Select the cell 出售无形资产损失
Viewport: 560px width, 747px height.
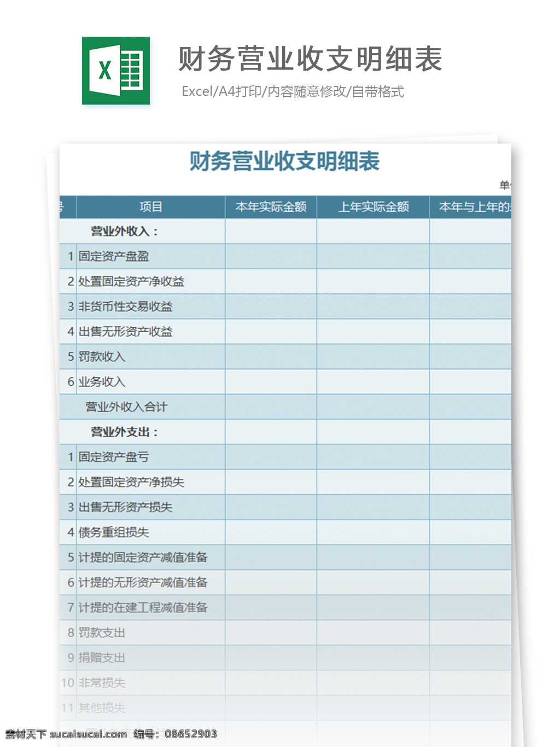150,507
